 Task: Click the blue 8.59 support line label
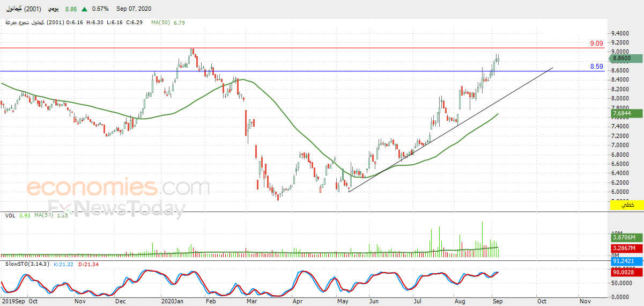tap(596, 67)
